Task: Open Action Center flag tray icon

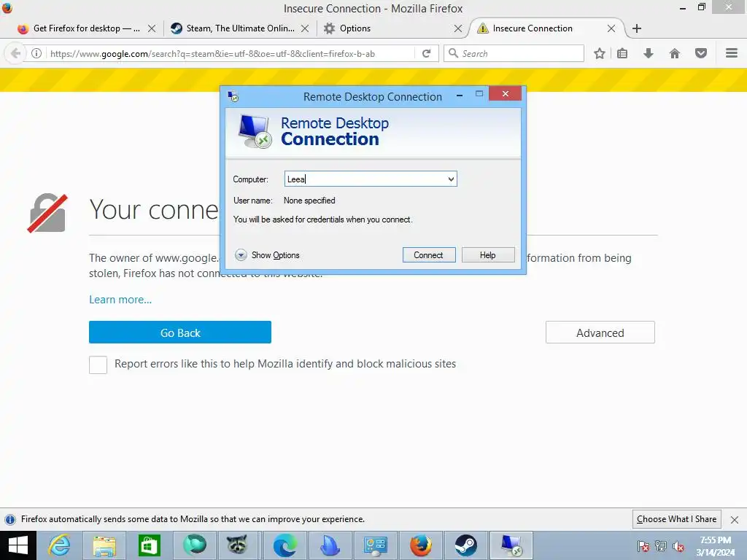Action: point(643,546)
